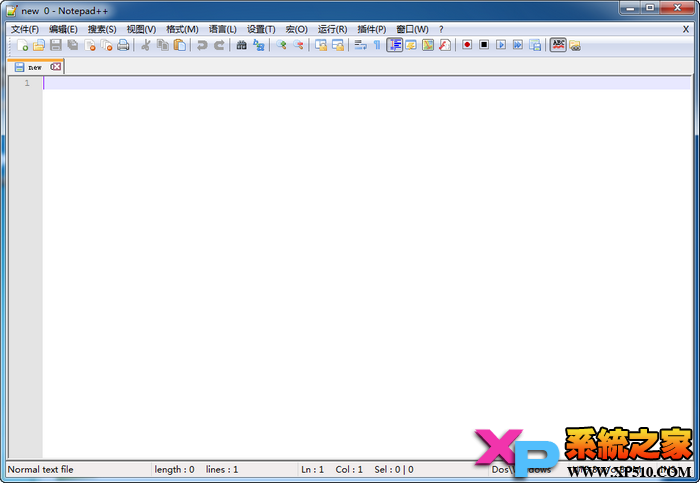Open Find dialog with binoculars icon
The height and width of the screenshot is (483, 700).
point(242,45)
